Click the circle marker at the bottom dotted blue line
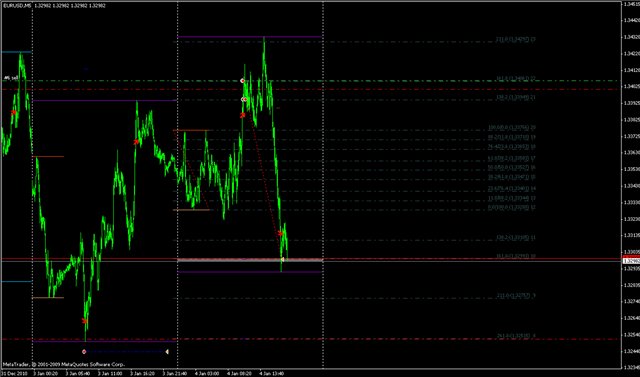 [84, 351]
